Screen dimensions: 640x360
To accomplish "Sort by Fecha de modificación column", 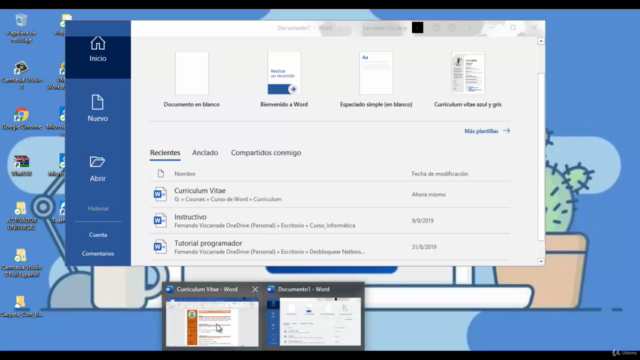I will click(x=440, y=173).
